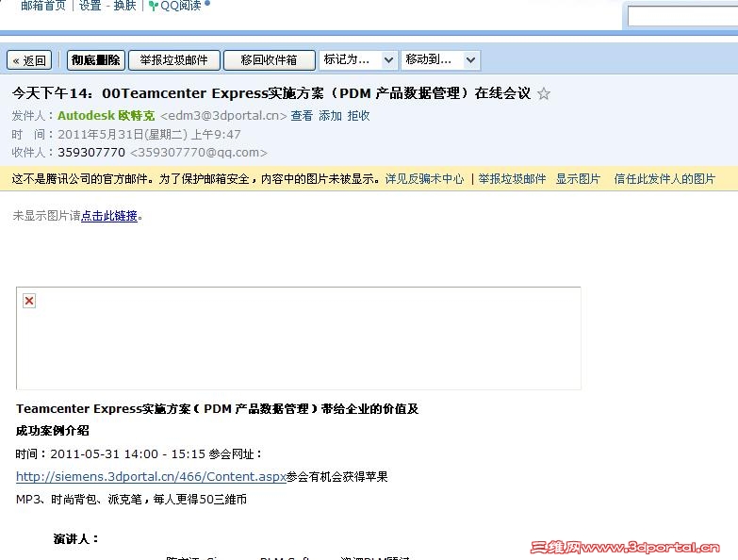The image size is (738, 560).
Task: Open the 点击此链接 hyperlink
Action: 109,216
